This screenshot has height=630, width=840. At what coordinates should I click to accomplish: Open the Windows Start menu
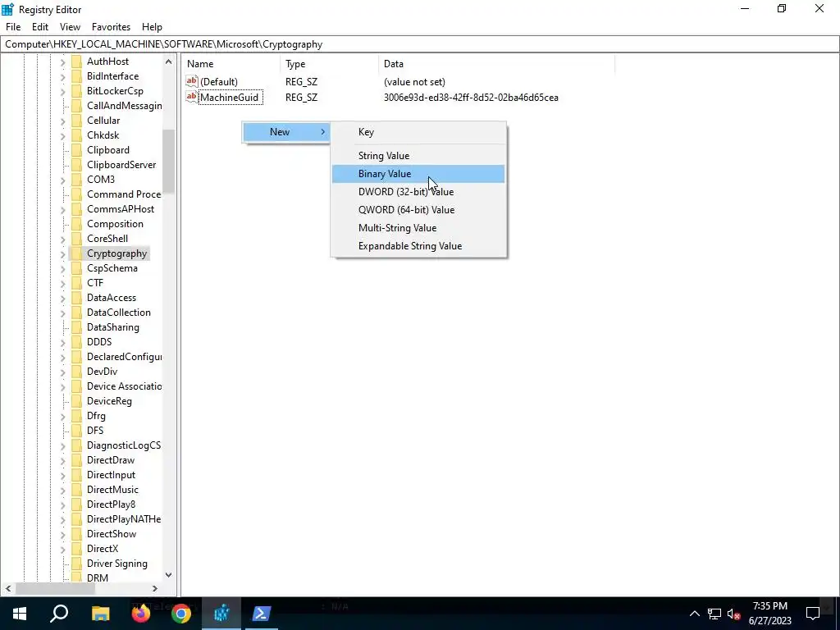[x=20, y=614]
